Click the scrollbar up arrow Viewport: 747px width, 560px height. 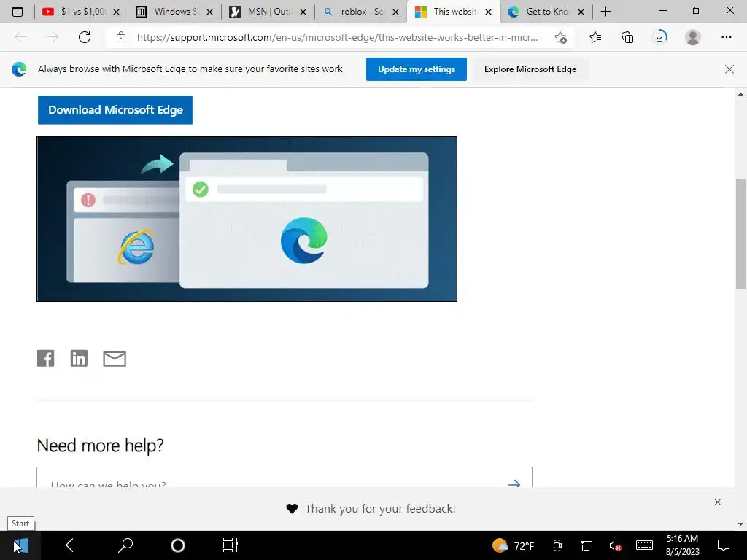[x=740, y=94]
